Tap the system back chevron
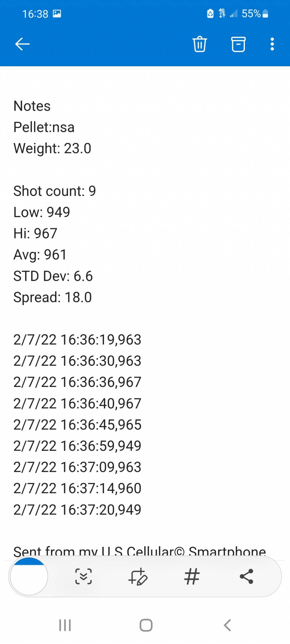The image size is (290, 644). [x=227, y=625]
